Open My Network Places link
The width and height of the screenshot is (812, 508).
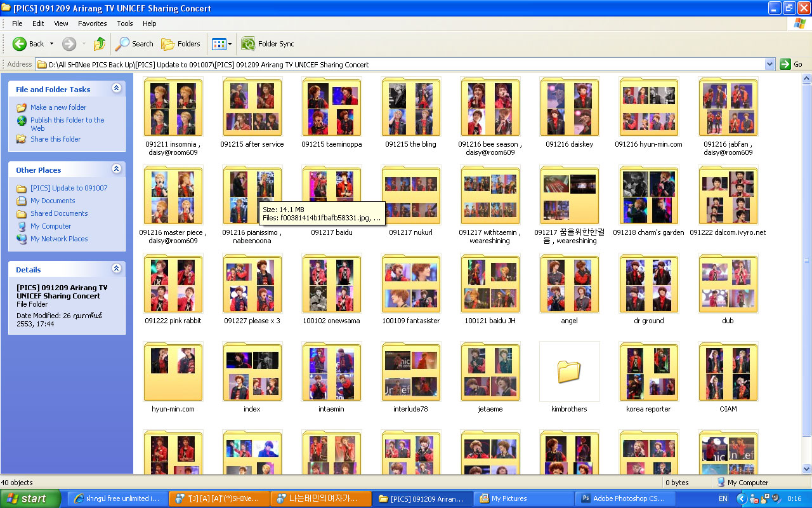tap(59, 239)
